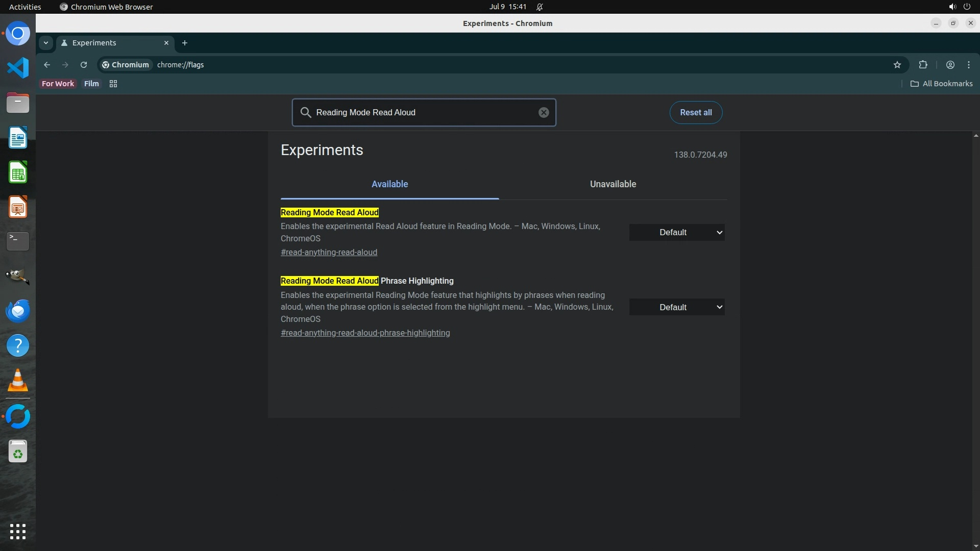Focus the flags search input
980x551 pixels.
(424, 112)
